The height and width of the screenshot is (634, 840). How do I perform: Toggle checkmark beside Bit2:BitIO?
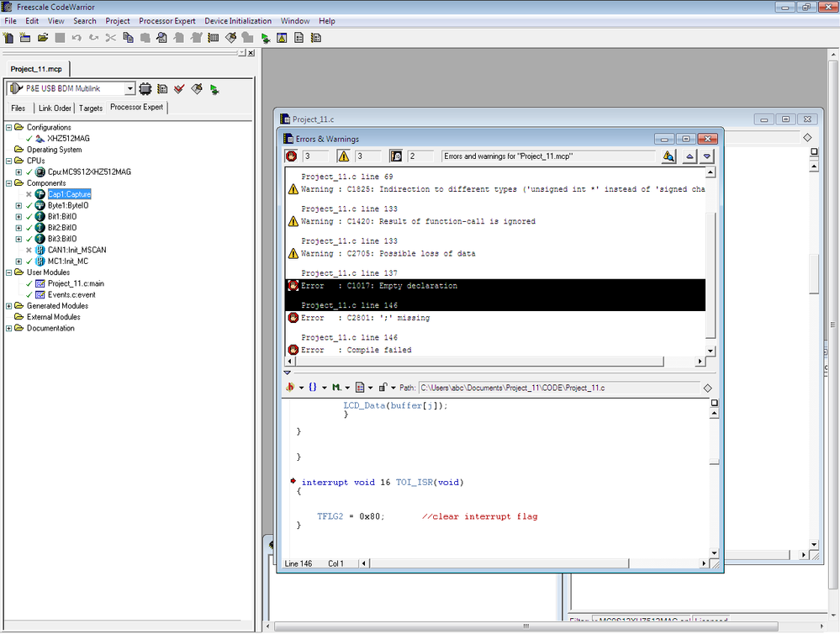[29, 228]
